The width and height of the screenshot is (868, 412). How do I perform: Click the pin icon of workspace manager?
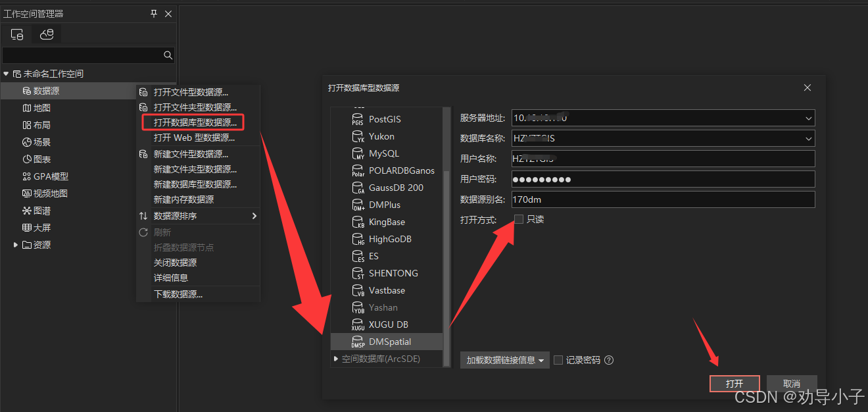154,13
